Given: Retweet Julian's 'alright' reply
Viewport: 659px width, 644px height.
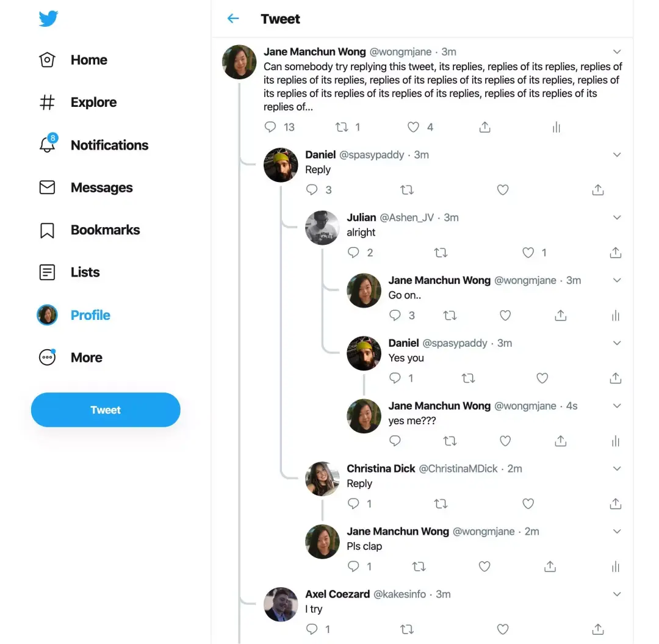Looking at the screenshot, I should [441, 253].
